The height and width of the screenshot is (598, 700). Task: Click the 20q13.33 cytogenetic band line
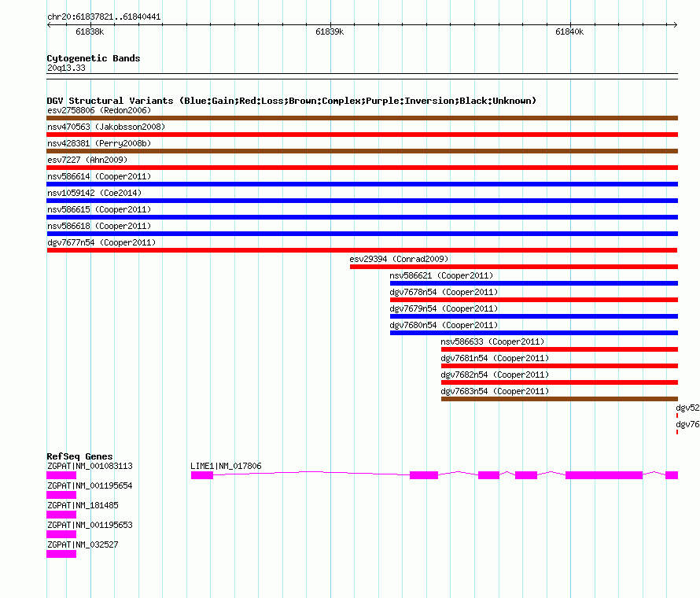point(362,76)
